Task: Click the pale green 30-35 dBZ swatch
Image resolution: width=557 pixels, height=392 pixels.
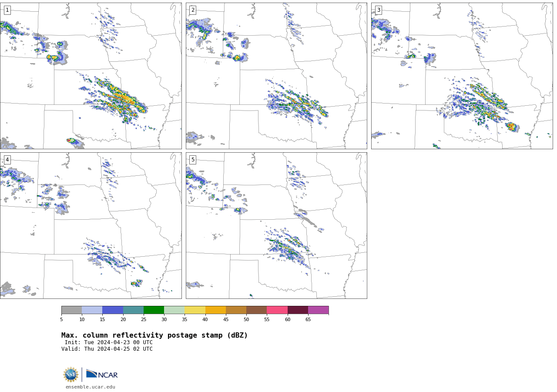Action: pyautogui.click(x=174, y=310)
